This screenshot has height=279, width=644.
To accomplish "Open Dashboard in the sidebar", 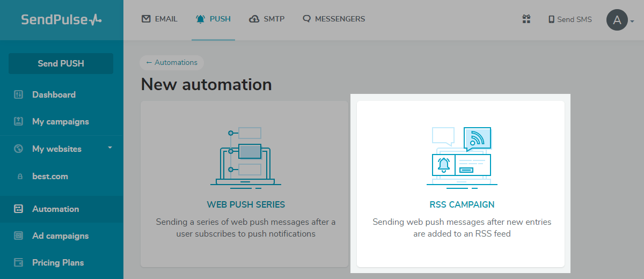I will tap(54, 94).
